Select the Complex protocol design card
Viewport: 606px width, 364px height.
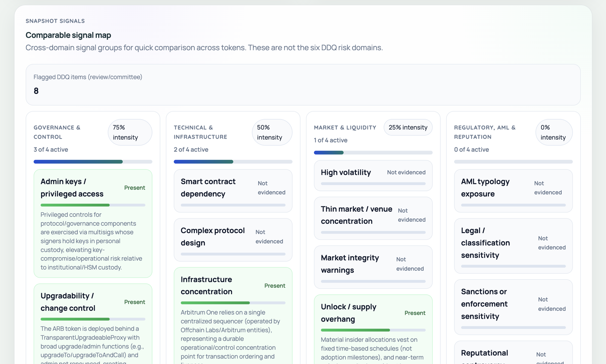(x=233, y=239)
